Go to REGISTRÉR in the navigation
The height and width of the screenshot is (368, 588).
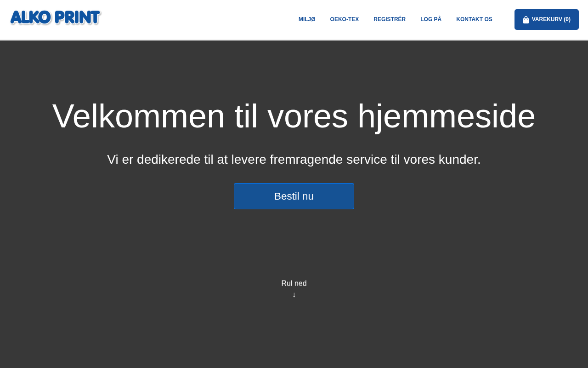point(389,19)
